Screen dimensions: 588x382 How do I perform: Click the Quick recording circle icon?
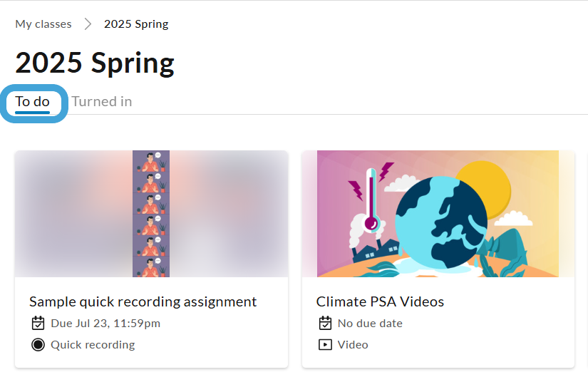[x=38, y=344]
